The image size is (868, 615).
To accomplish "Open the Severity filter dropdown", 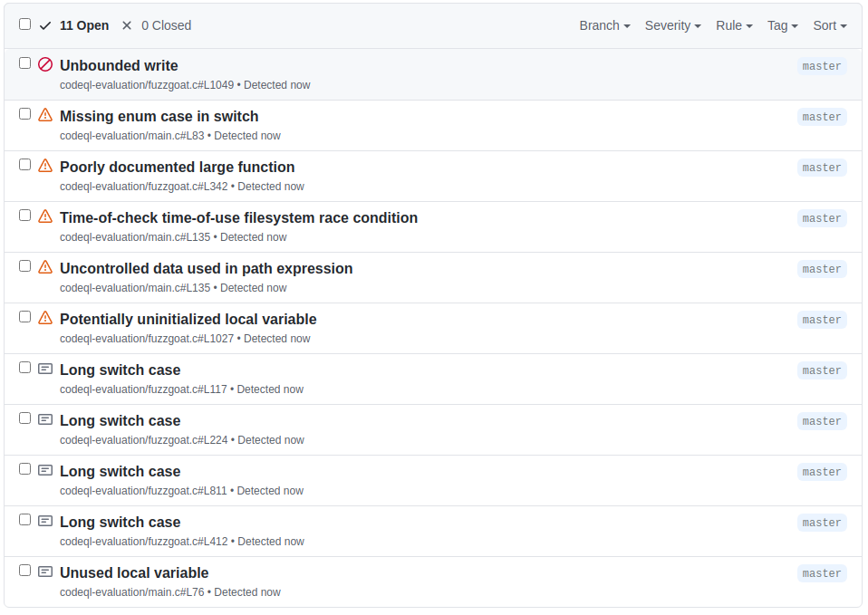I will (x=672, y=25).
